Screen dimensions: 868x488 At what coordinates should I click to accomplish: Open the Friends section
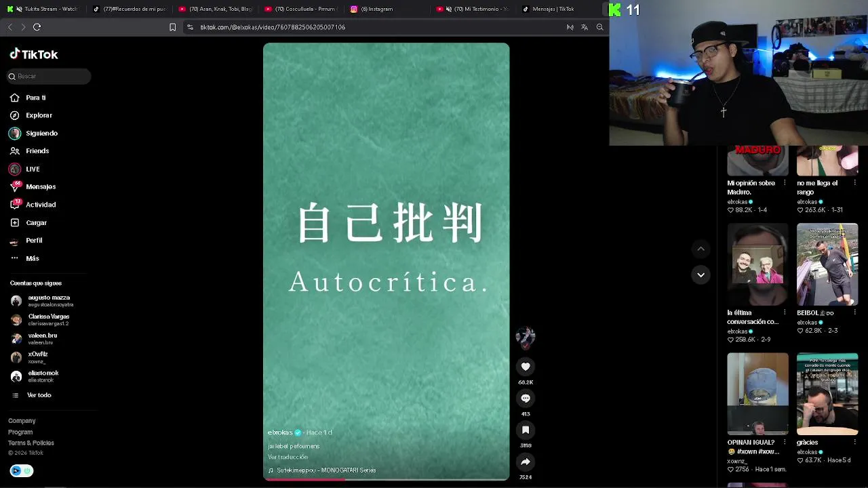pos(29,151)
